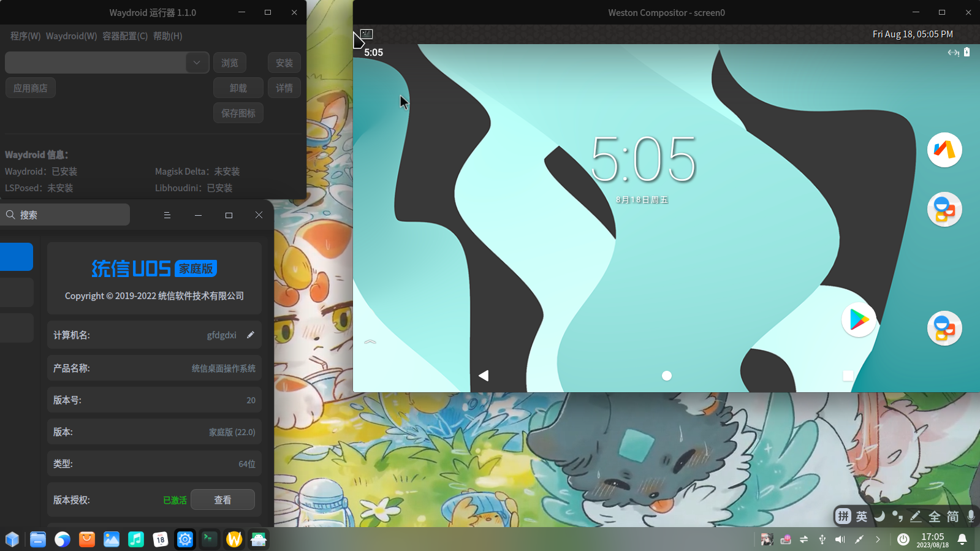Tap the Android recents square button
The image size is (980, 551).
tap(848, 376)
